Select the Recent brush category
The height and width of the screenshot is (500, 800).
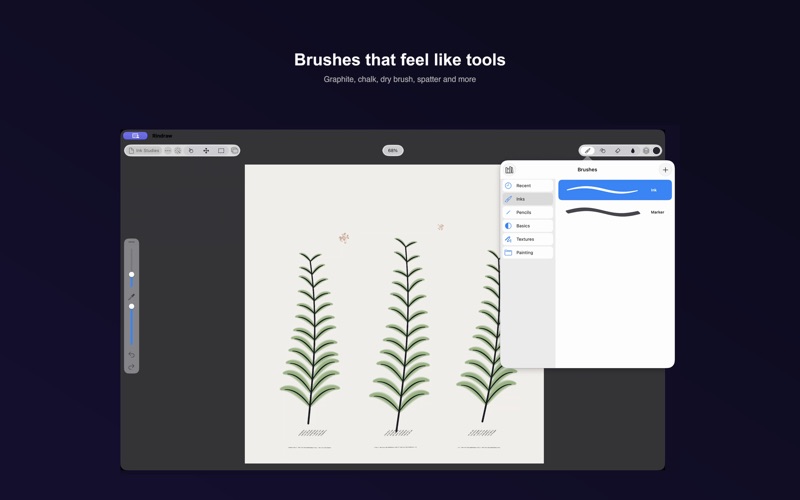click(x=528, y=186)
